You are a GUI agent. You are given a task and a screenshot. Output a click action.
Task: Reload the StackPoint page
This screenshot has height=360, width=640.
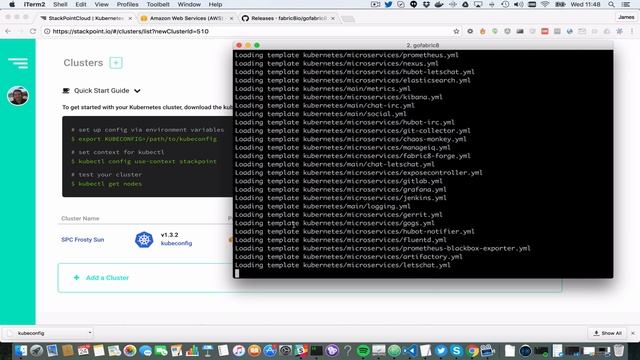click(x=33, y=31)
